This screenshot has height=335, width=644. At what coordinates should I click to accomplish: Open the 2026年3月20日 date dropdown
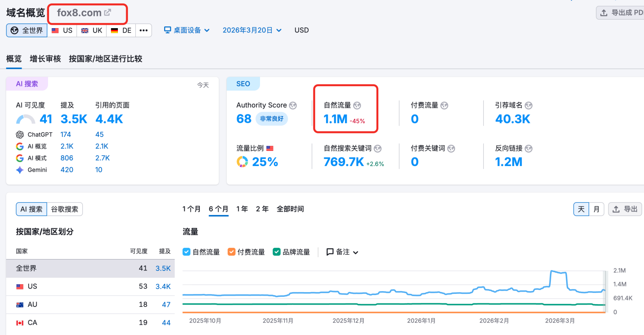(x=252, y=30)
